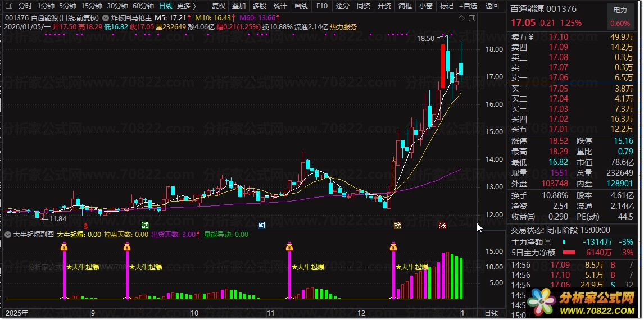The image size is (644, 320).
Task: Expand the 大牛起爆副图 sub-indicator dropdown
Action: 7,235
